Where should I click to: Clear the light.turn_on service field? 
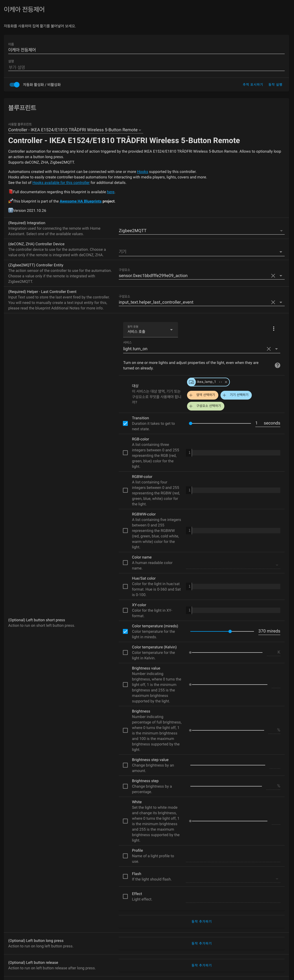[x=269, y=349]
